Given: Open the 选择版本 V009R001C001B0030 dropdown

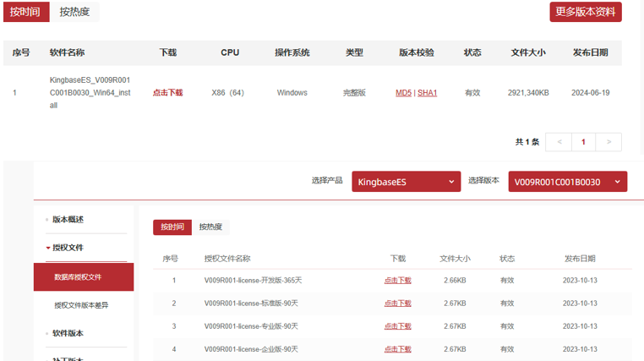Looking at the screenshot, I should 567,182.
